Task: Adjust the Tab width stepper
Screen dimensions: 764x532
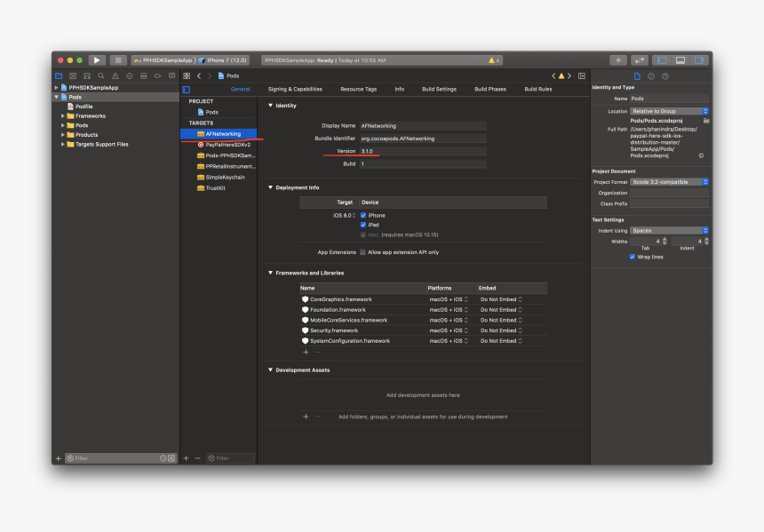Action: [665, 242]
